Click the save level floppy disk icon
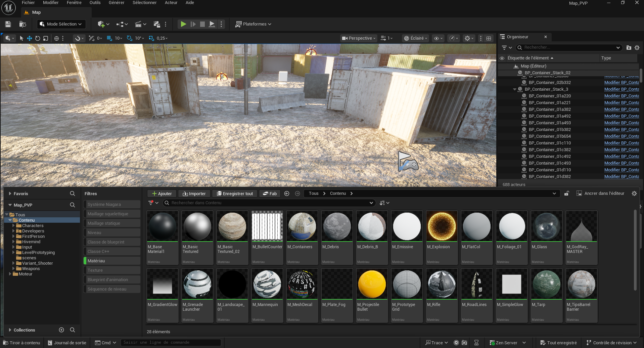The height and width of the screenshot is (348, 644). tap(8, 24)
